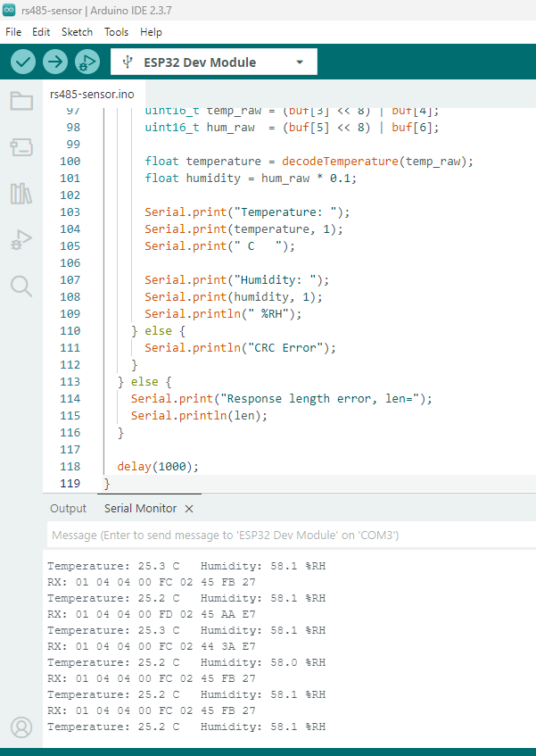The height and width of the screenshot is (756, 536).
Task: Click the "CRC Error" string in code
Action: (288, 347)
